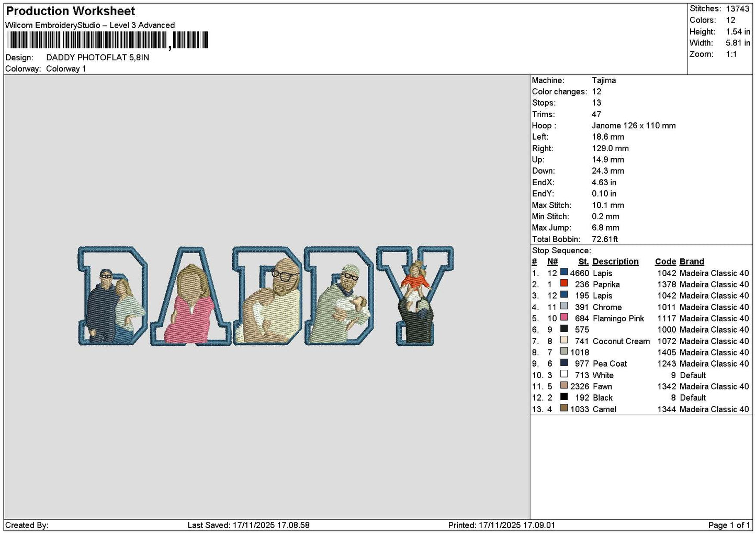Click the 'Brand' column header

pyautogui.click(x=692, y=262)
